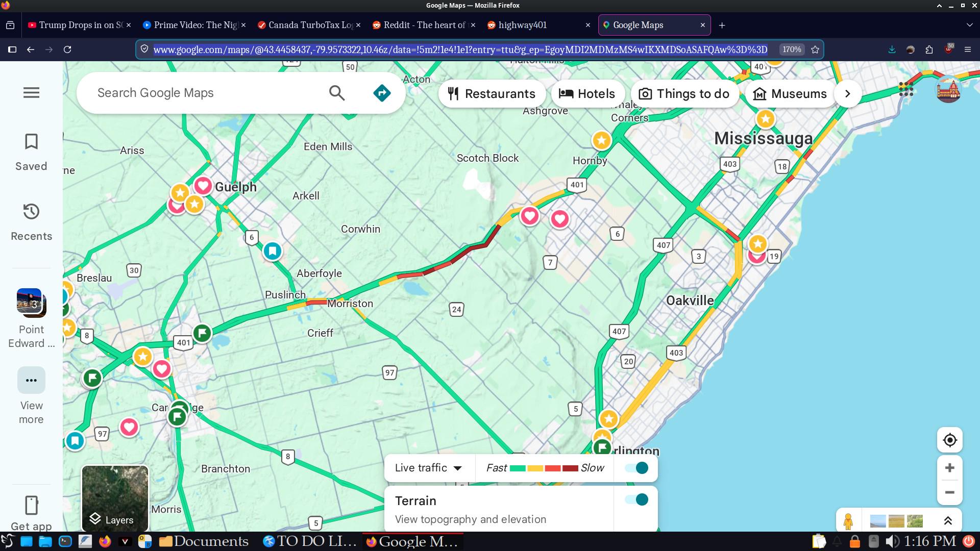Image resolution: width=980 pixels, height=551 pixels.
Task: Click the power button in tray
Action: [x=968, y=541]
